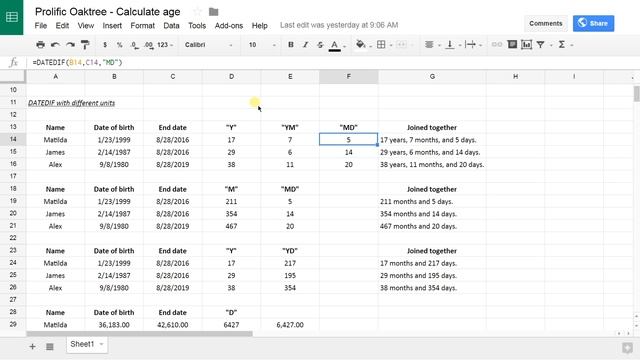Redo the last action
This screenshot has width=640, height=360.
coord(70,44)
